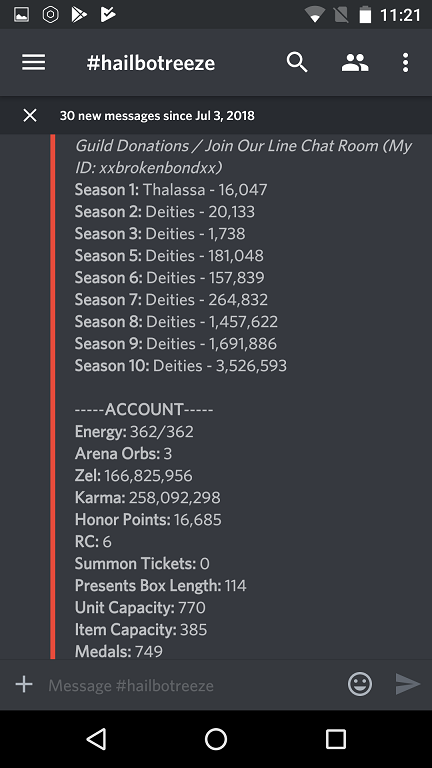This screenshot has height=768, width=432.
Task: Tap the Season 10 Deities line
Action: coord(181,366)
